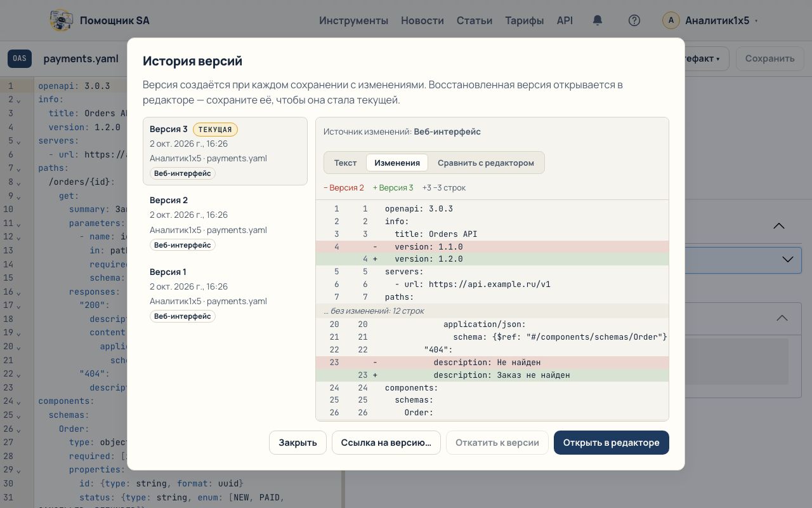Fold the paths block at line 7
The width and height of the screenshot is (812, 508).
tap(18, 168)
